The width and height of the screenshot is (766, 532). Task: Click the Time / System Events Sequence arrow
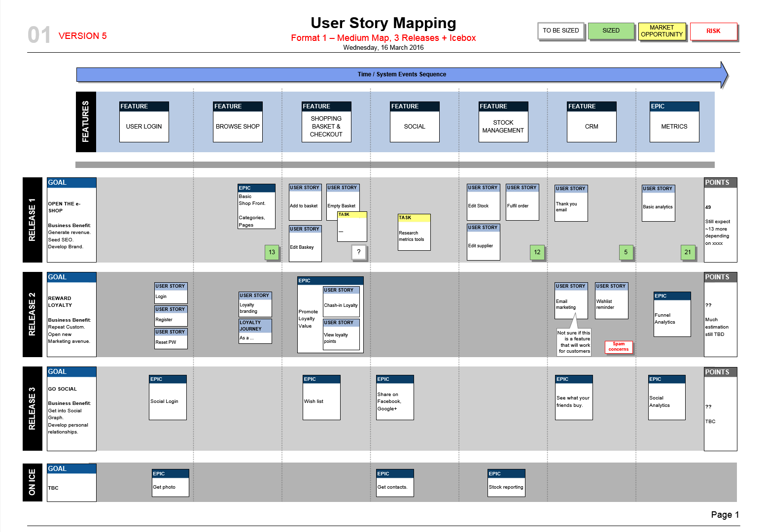pyautogui.click(x=402, y=74)
